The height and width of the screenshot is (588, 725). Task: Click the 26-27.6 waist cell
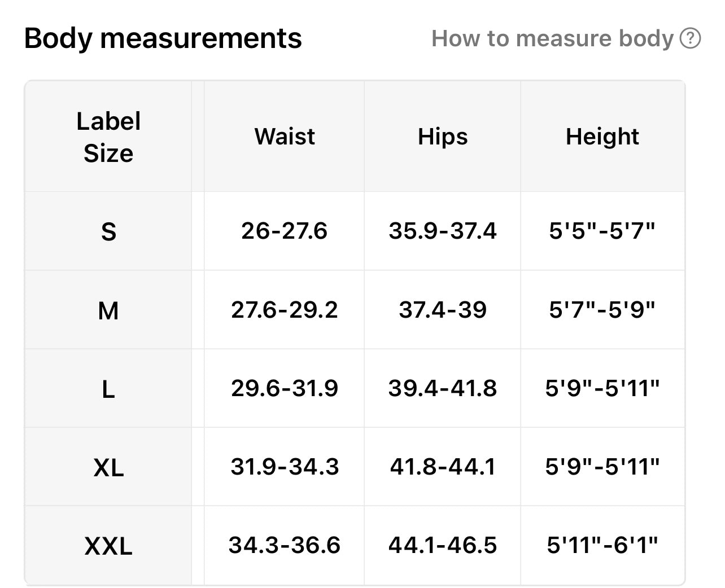tap(285, 231)
